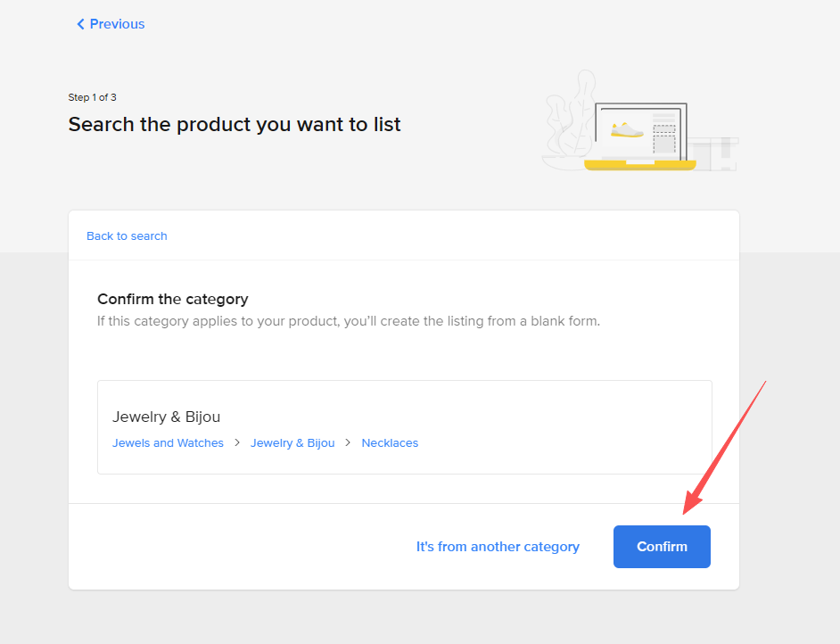The image size is (840, 644).
Task: Click the Search the product heading
Action: click(235, 124)
